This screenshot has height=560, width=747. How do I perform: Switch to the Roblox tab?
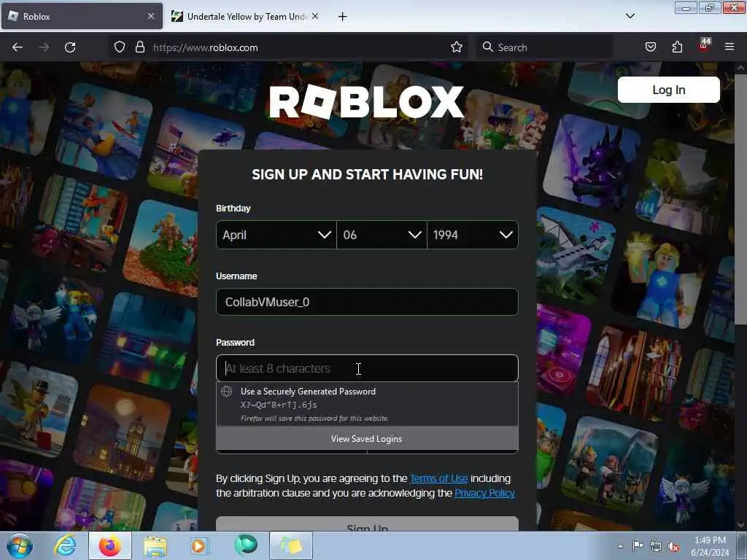[82, 17]
